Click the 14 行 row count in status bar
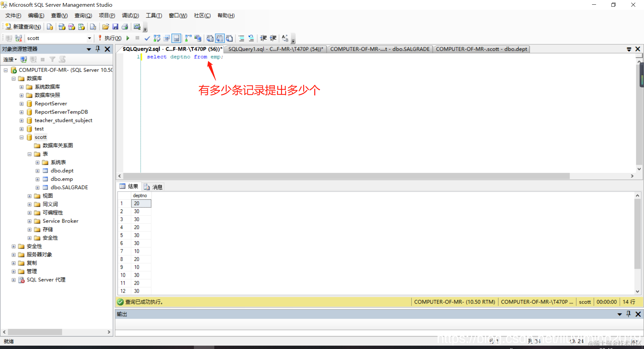Screen dimensions: 644x349 click(x=629, y=302)
